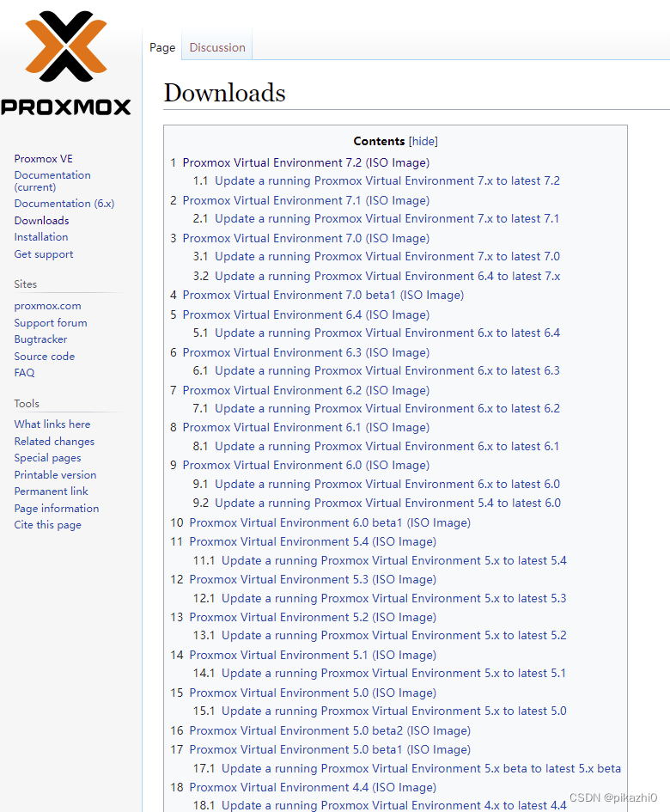The image size is (670, 812).
Task: Open 2.1 Update 7.x to latest 7.1
Action: (x=387, y=219)
